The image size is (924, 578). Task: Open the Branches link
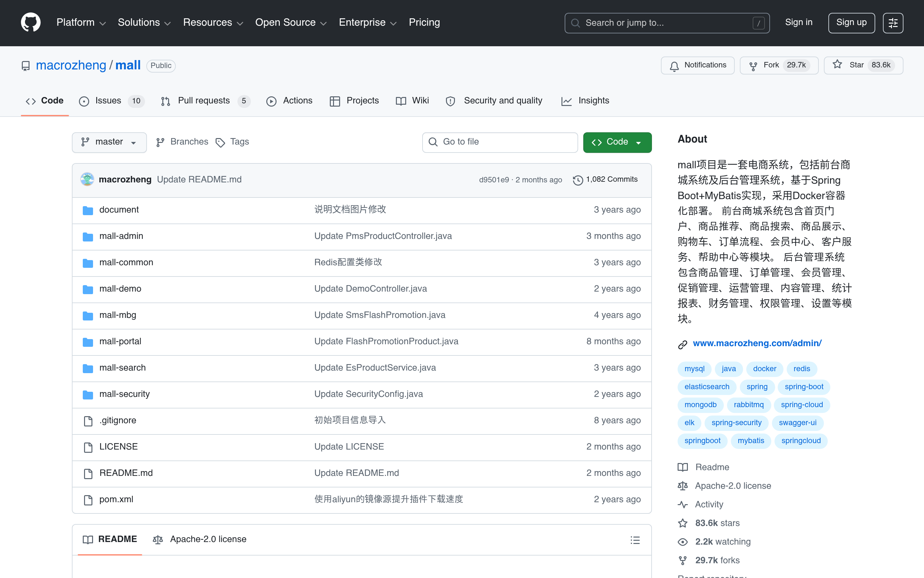click(x=182, y=142)
